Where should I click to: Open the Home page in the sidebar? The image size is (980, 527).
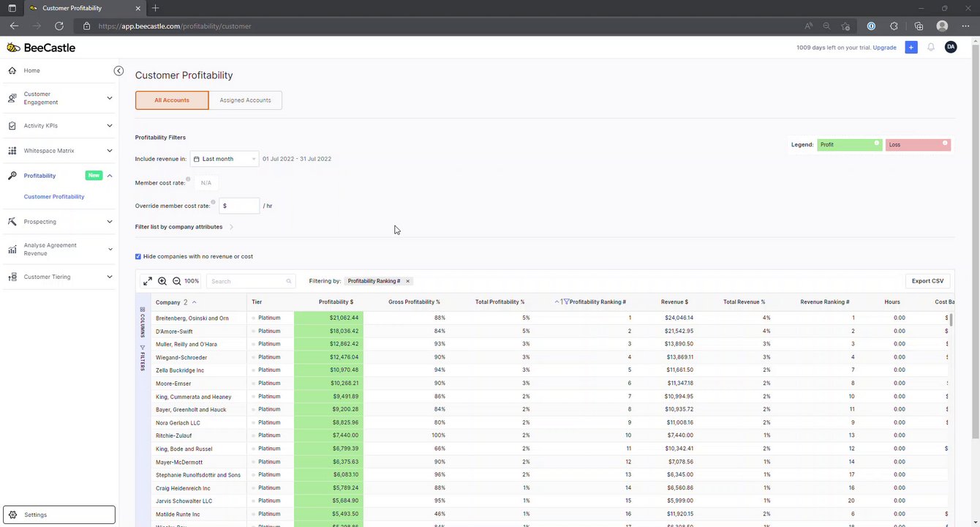click(x=32, y=71)
